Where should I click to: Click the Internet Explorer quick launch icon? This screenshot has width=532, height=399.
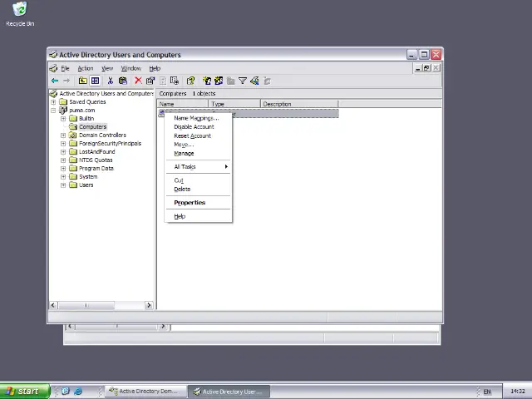78,392
